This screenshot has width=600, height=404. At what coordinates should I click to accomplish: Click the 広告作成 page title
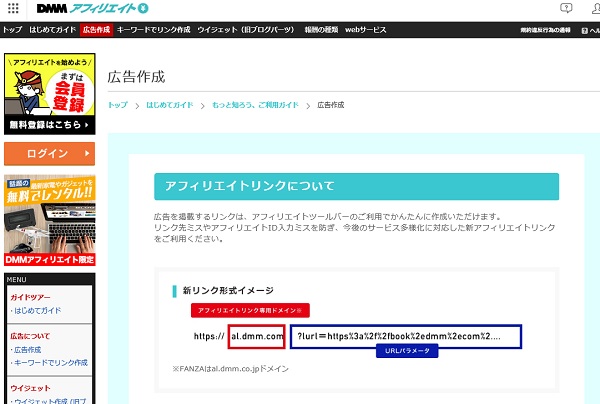[136, 77]
